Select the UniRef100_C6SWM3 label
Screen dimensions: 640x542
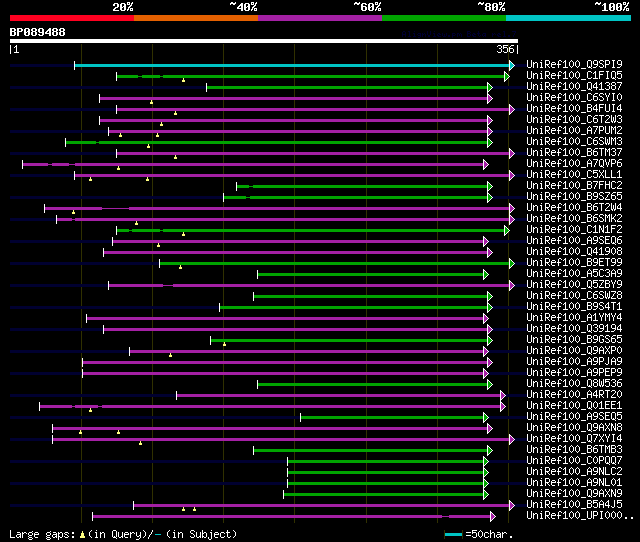tap(574, 142)
